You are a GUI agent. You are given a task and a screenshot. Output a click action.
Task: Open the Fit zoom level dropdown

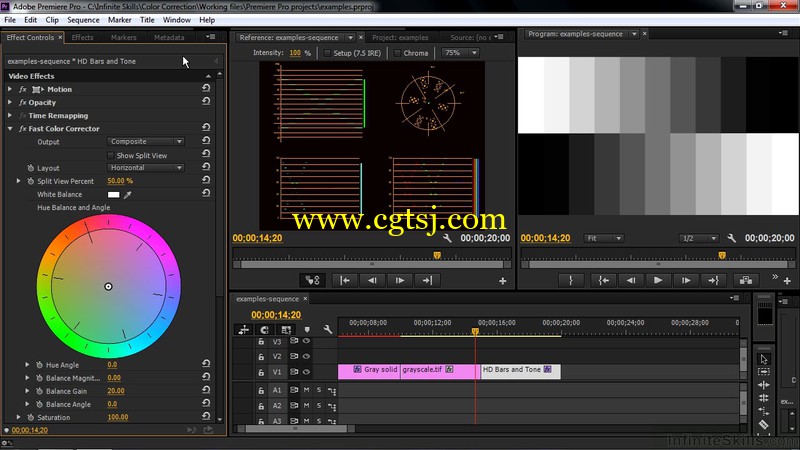coord(604,238)
